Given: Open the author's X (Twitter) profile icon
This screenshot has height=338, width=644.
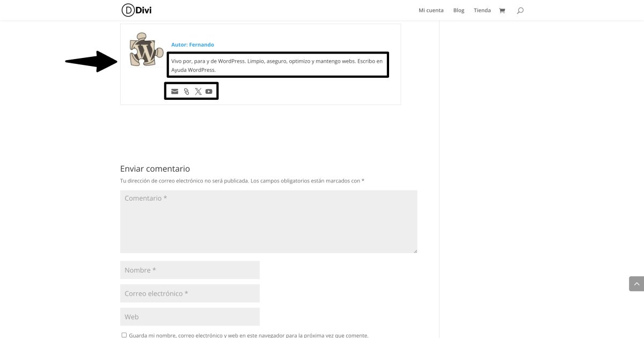Looking at the screenshot, I should pos(198,92).
